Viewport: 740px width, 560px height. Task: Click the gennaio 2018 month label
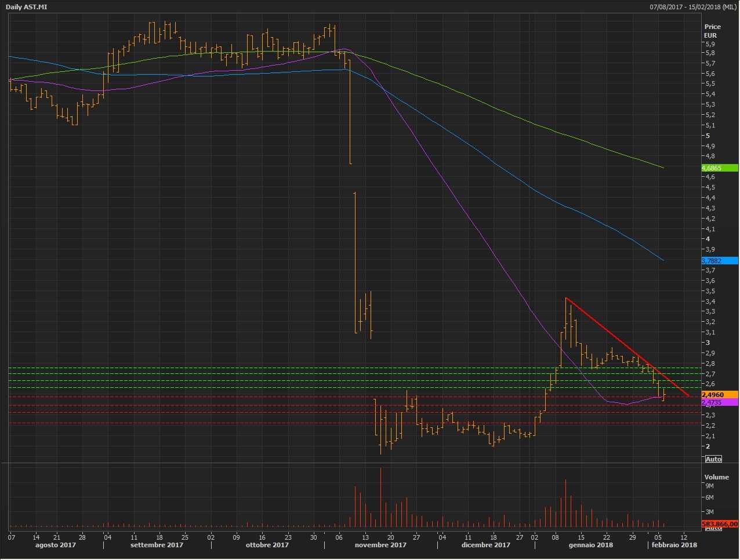(x=590, y=545)
